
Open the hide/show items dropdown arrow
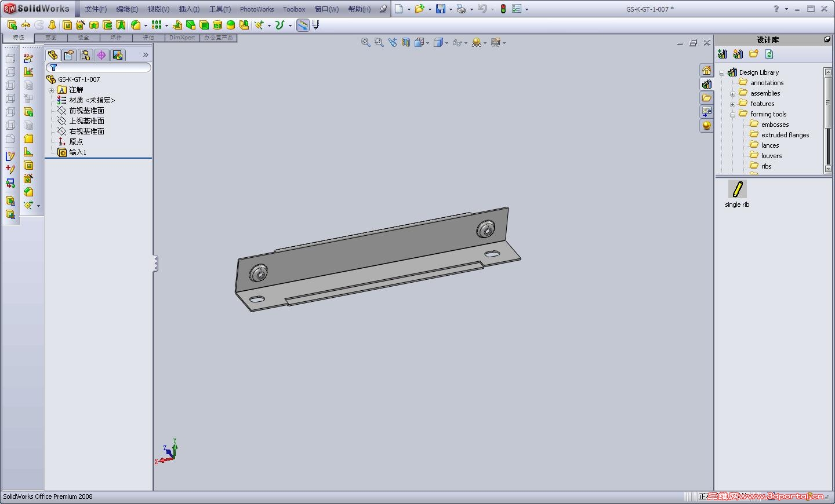pos(466,43)
